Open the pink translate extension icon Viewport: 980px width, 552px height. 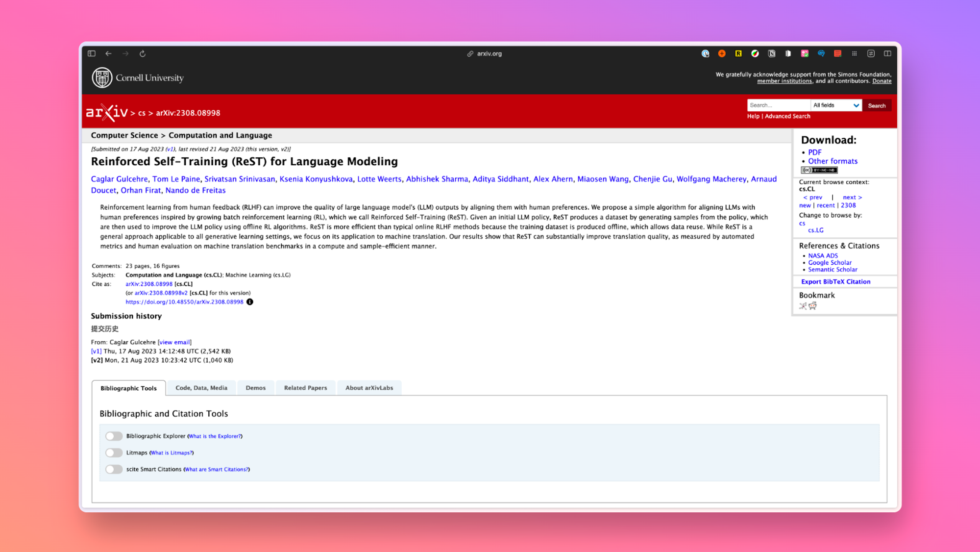pyautogui.click(x=805, y=53)
